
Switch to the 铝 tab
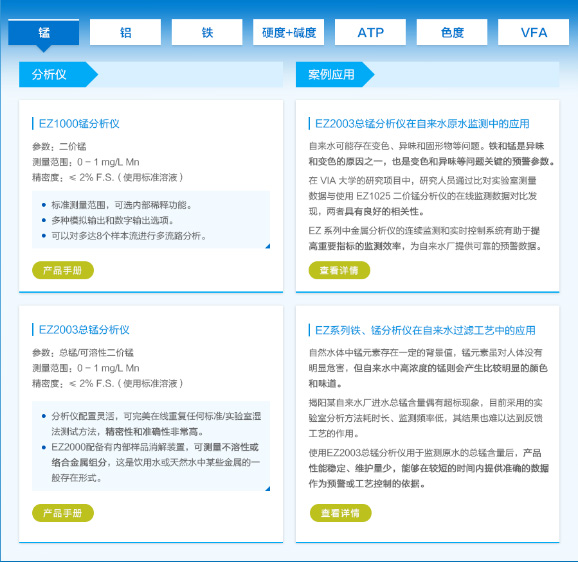[125, 32]
